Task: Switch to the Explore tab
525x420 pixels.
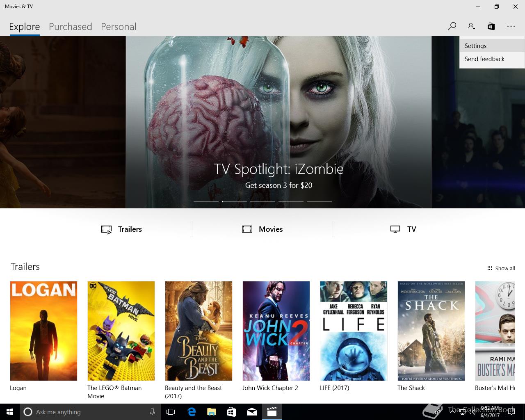Action: tap(25, 27)
